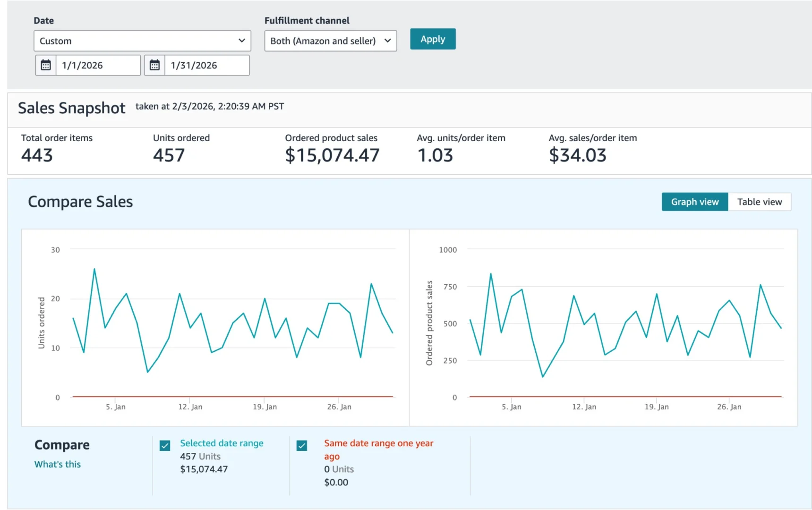Click the Units ordered chart peak near Jan 3
The height and width of the screenshot is (510, 812).
click(94, 269)
